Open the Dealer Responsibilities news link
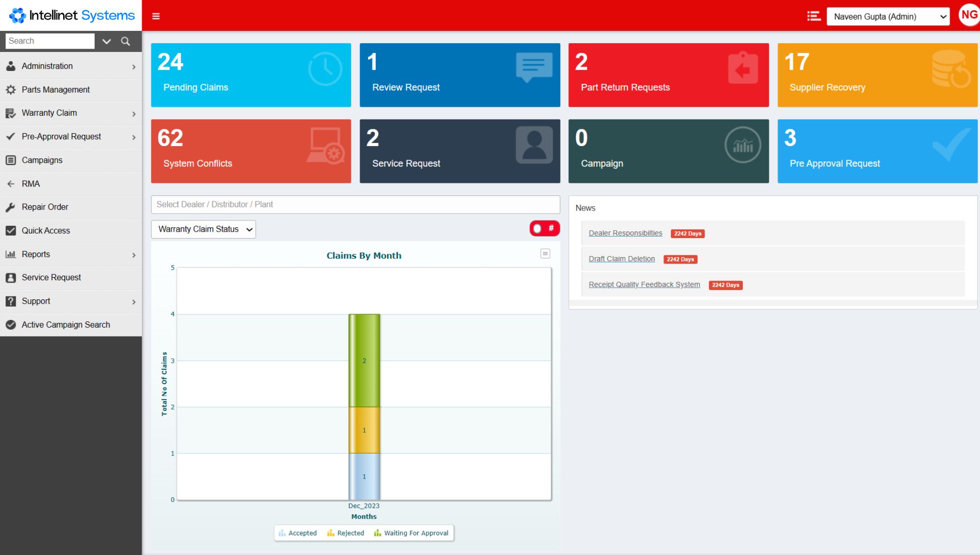Screen dimensions: 980x555 625,233
